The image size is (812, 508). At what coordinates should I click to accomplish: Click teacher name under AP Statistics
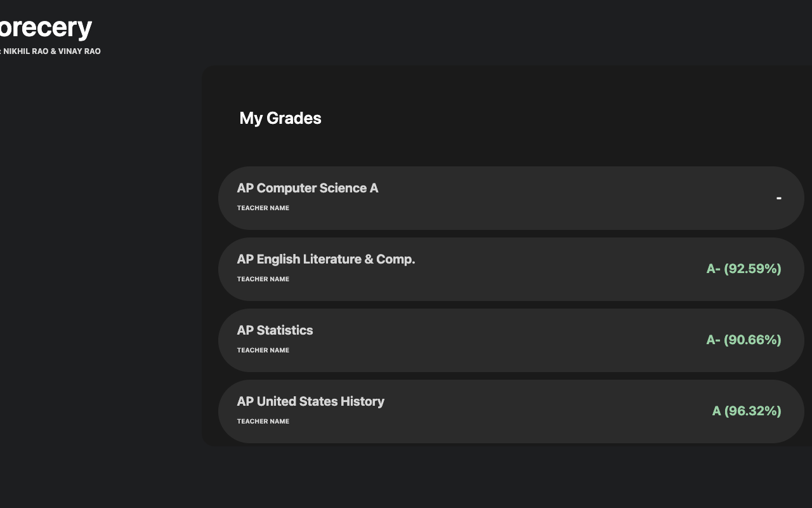[263, 351]
